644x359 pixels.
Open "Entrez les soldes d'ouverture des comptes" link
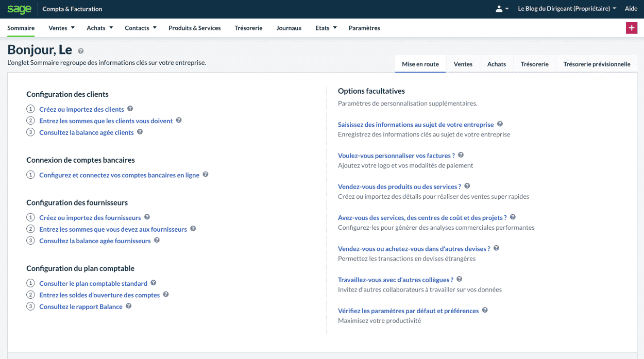point(100,295)
